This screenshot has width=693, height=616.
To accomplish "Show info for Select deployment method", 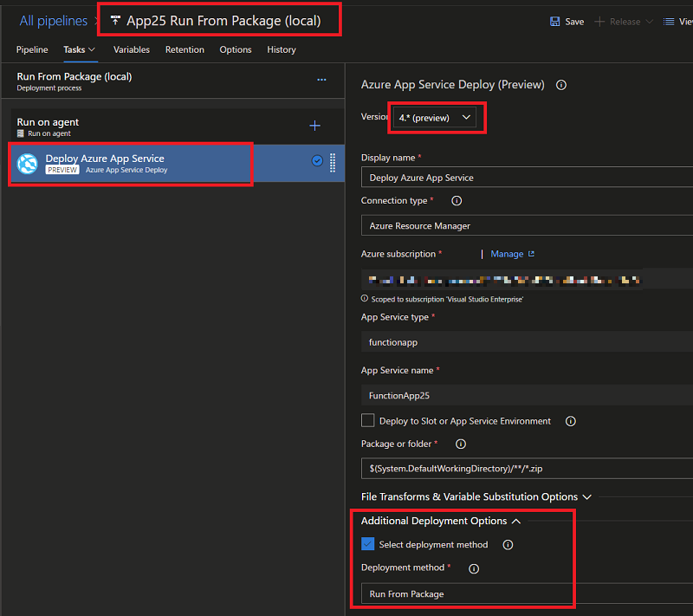I will [x=508, y=545].
